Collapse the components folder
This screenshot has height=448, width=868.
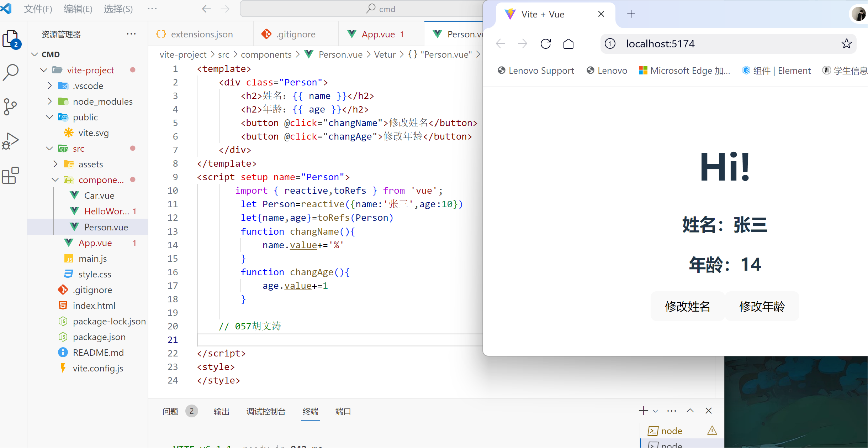click(x=55, y=180)
